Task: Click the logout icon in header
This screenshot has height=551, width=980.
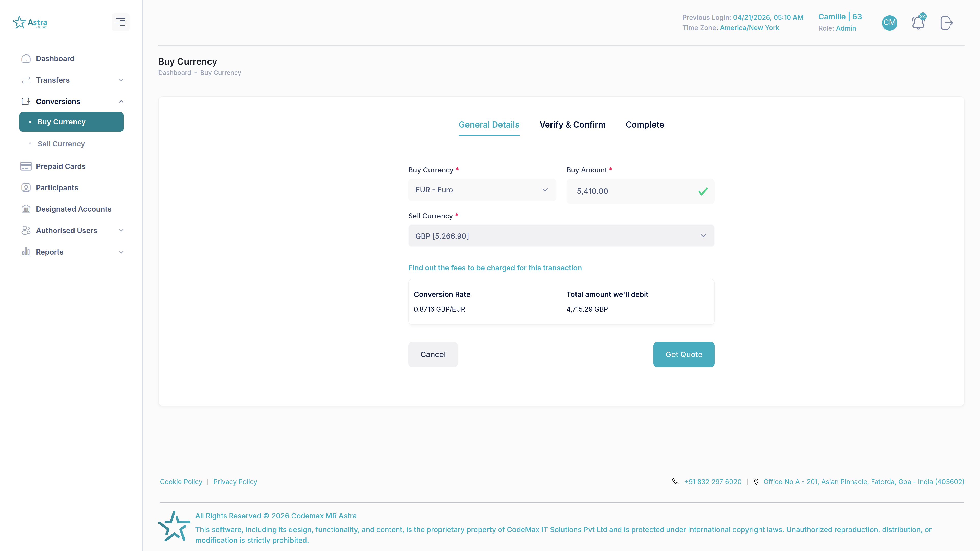Action: [947, 23]
